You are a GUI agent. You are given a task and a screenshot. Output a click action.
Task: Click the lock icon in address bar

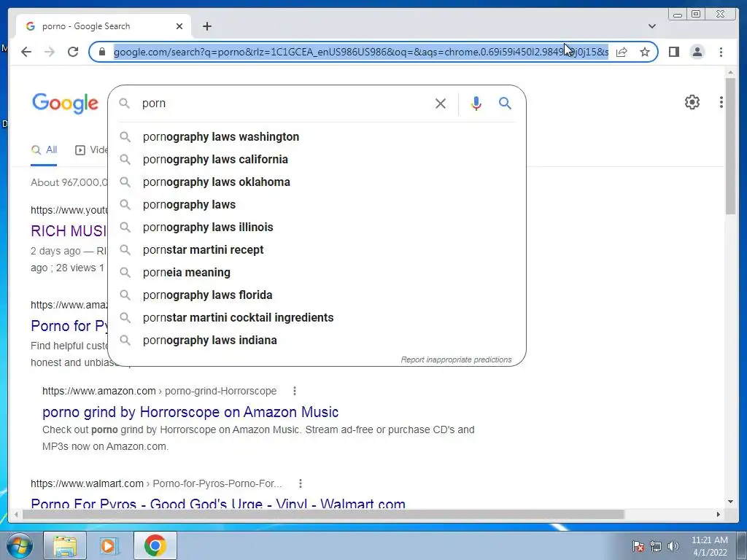[102, 52]
